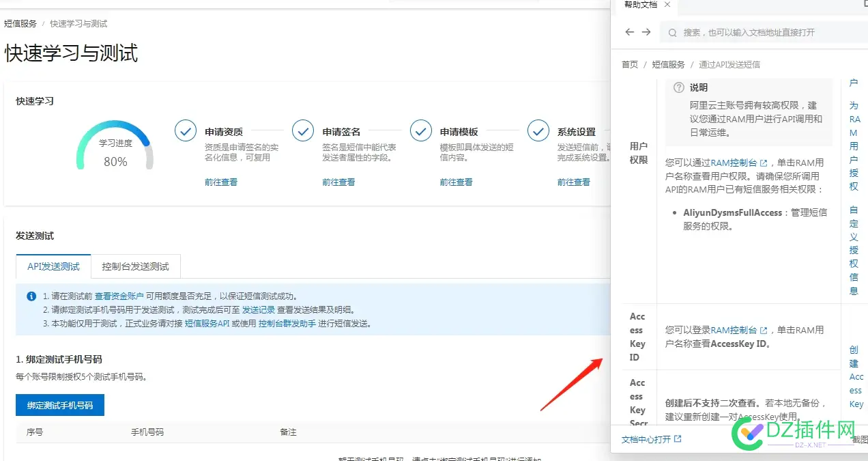Go forward with the help panel right arrow
Viewport: 868px width, 461px height.
[x=646, y=32]
